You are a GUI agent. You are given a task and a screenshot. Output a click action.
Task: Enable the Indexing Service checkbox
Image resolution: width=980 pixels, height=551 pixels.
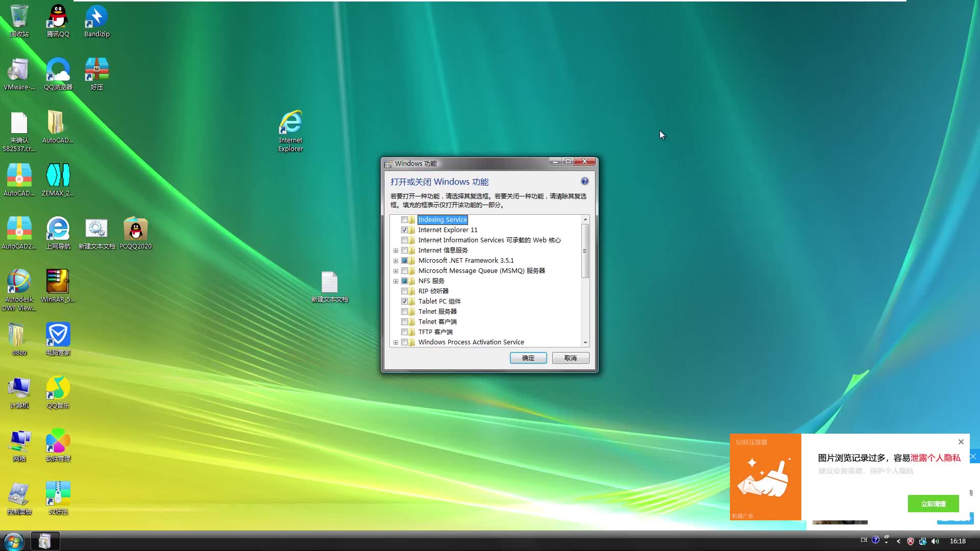pyautogui.click(x=405, y=219)
